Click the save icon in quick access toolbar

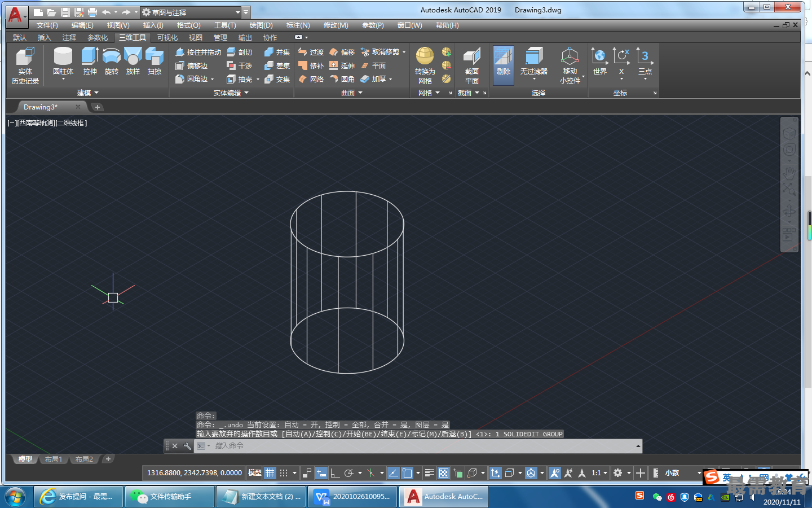click(x=65, y=12)
